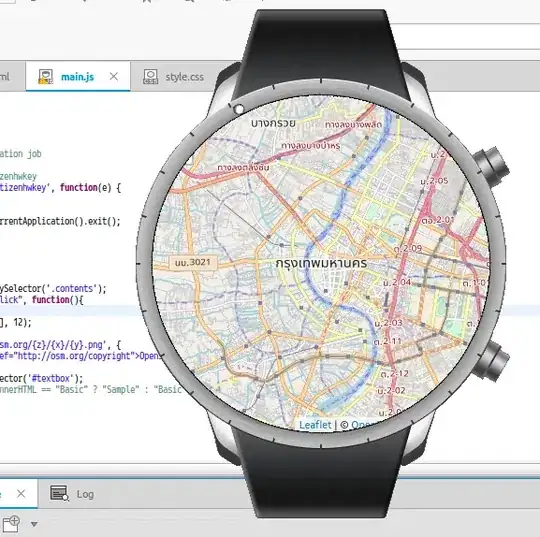Open the Log view tab
Viewport: 540px width, 537px height.
pos(72,494)
